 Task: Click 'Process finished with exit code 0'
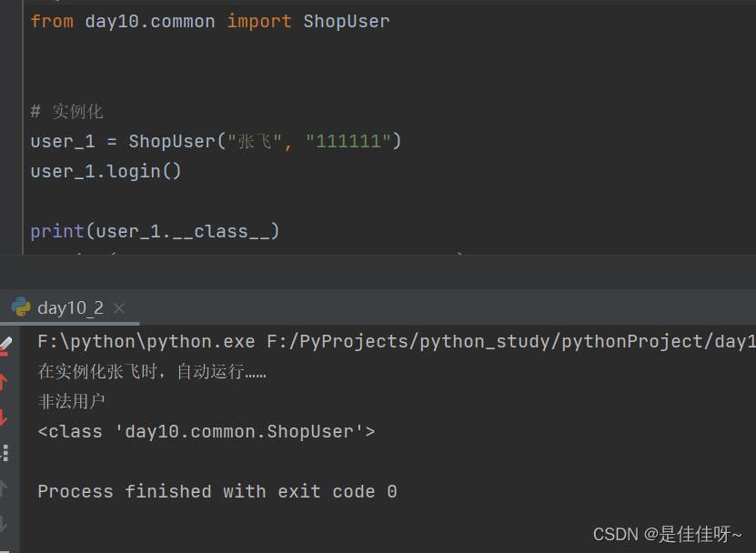(217, 491)
